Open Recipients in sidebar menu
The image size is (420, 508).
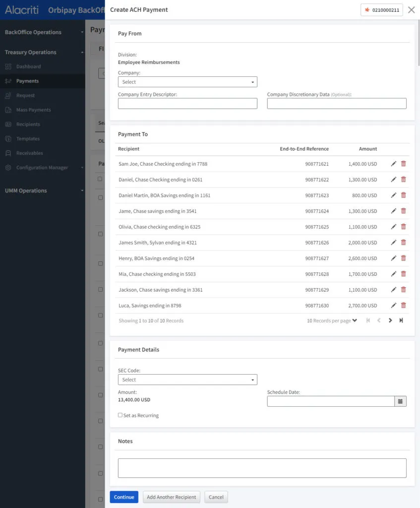28,124
